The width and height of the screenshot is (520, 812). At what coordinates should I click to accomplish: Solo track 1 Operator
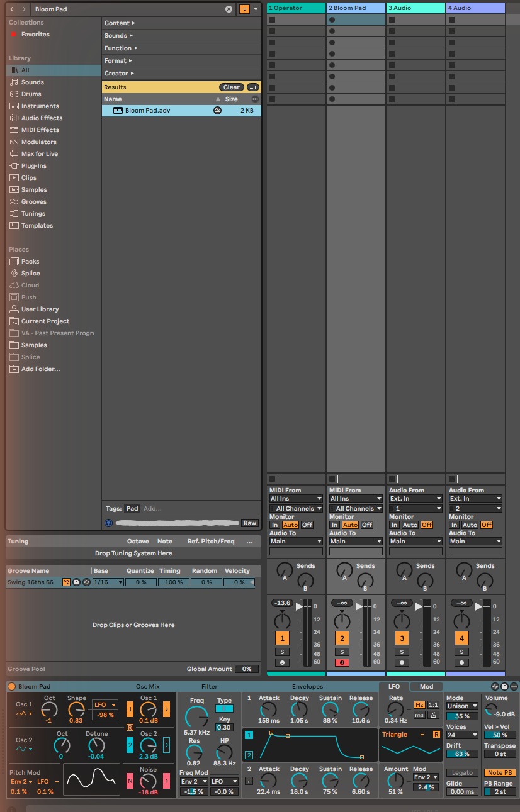click(282, 652)
